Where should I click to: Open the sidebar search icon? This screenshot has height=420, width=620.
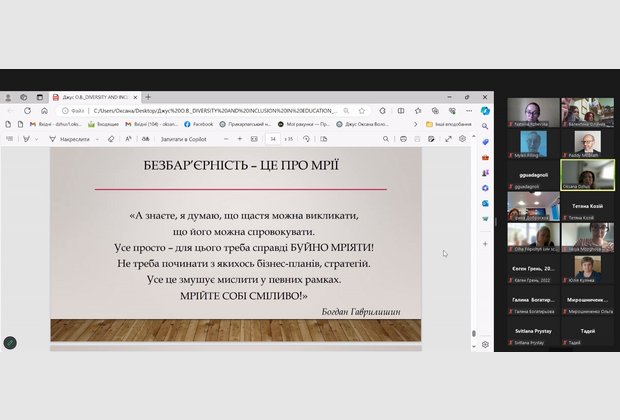tap(485, 125)
